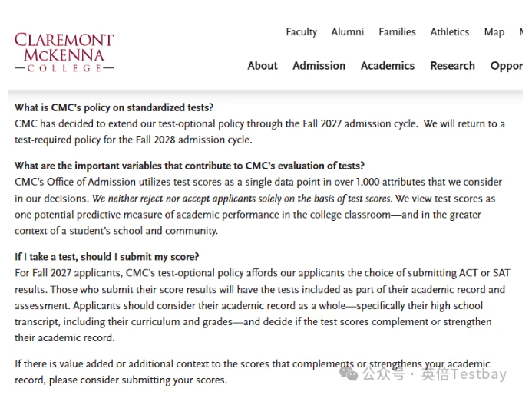This screenshot has height=398, width=532.
Task: Open the Map link
Action: point(494,32)
